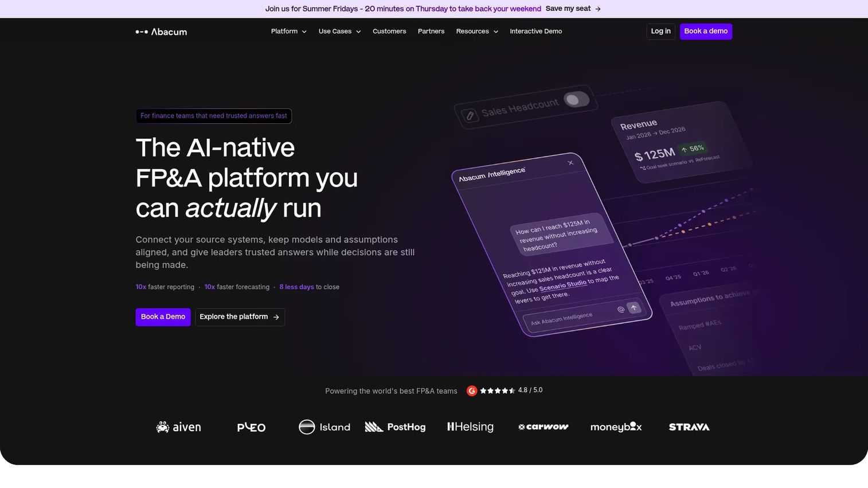Open the Customers nav item

[x=389, y=32]
